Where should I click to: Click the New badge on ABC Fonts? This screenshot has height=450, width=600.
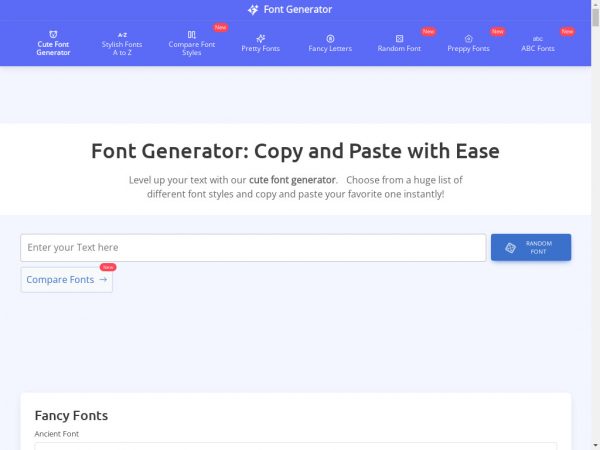(x=567, y=31)
